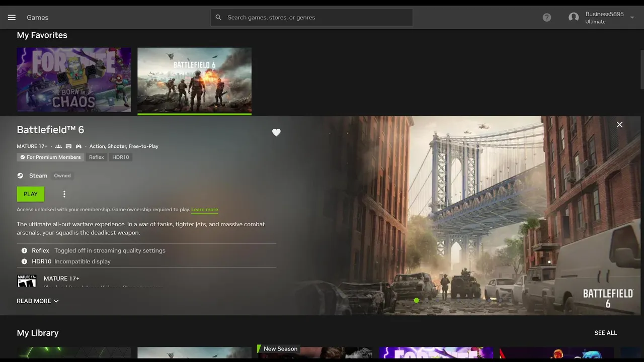Click the search magnifier icon
The width and height of the screenshot is (644, 362).
pyautogui.click(x=218, y=17)
